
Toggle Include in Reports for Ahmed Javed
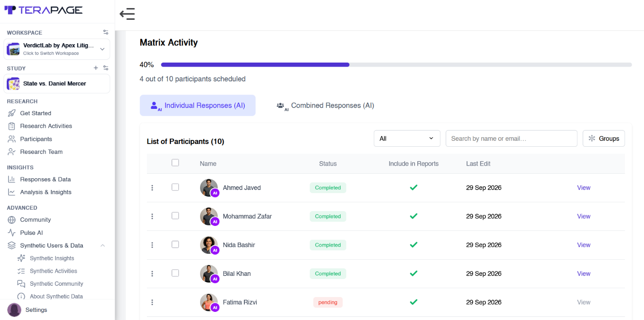[414, 188]
